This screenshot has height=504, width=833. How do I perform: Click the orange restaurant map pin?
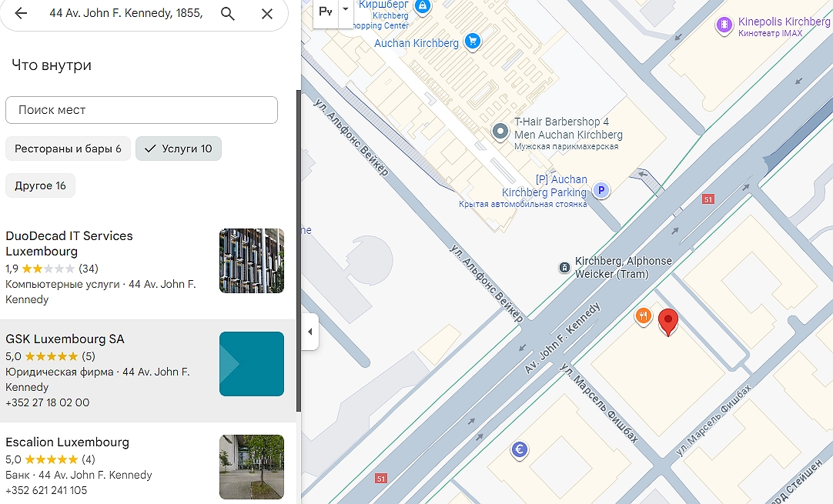click(644, 316)
